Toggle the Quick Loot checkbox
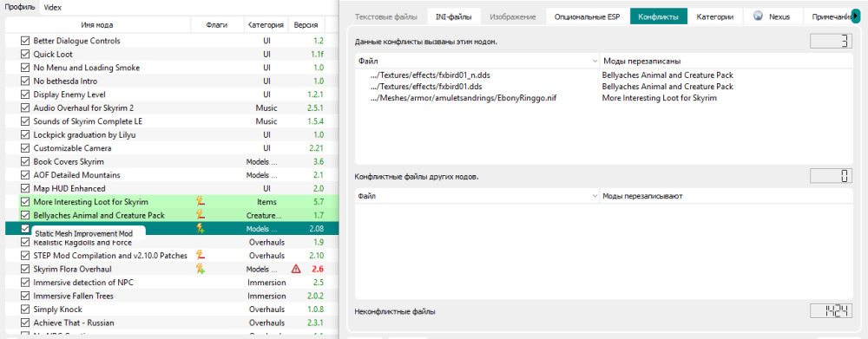The height and width of the screenshot is (339, 868). coord(24,55)
